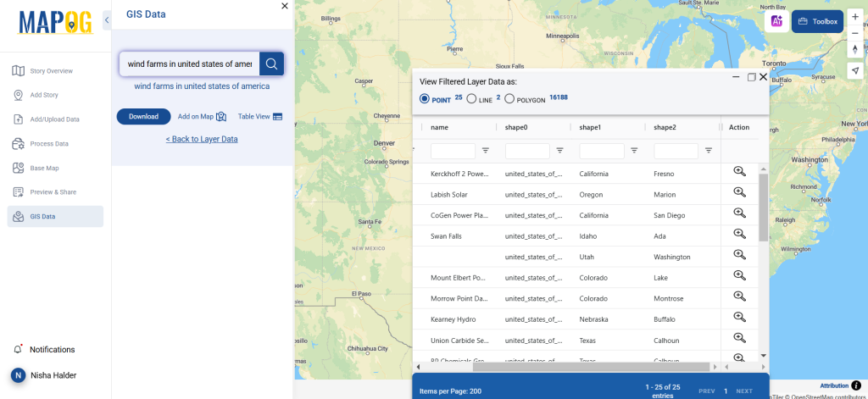This screenshot has width=868, height=399.
Task: Open the shape2 column filter menu
Action: click(708, 151)
